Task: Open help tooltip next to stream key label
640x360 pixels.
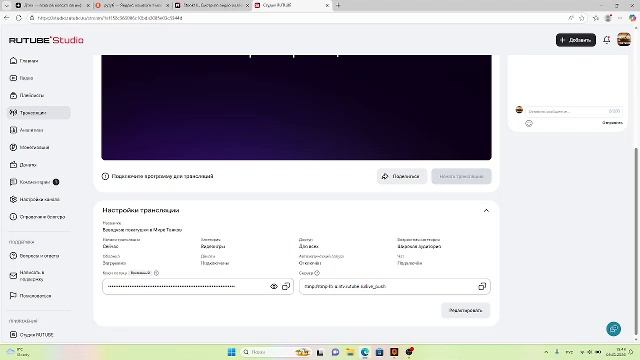Action: [x=156, y=273]
